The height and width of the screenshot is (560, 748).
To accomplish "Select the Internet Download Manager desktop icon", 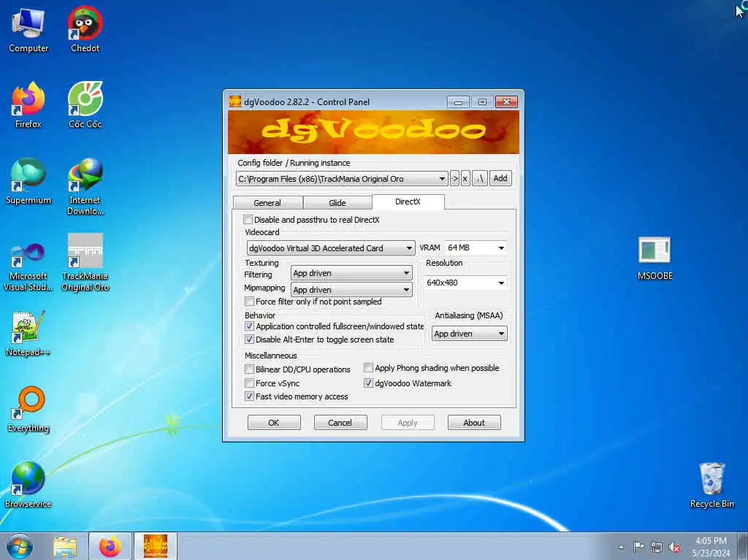I will [85, 186].
